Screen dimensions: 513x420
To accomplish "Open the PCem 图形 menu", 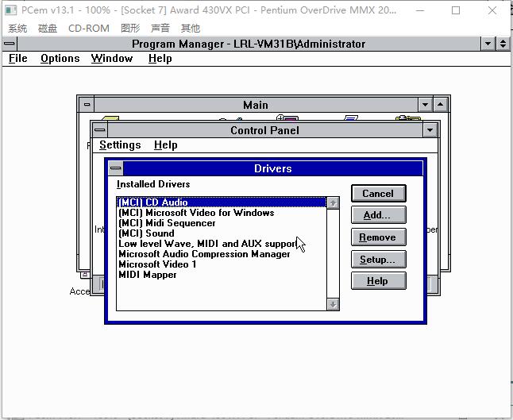I will click(x=130, y=28).
